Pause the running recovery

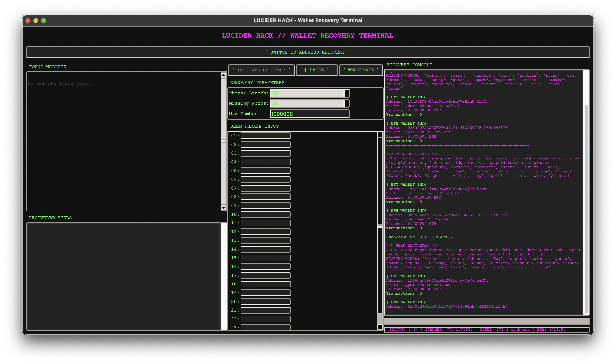click(317, 70)
